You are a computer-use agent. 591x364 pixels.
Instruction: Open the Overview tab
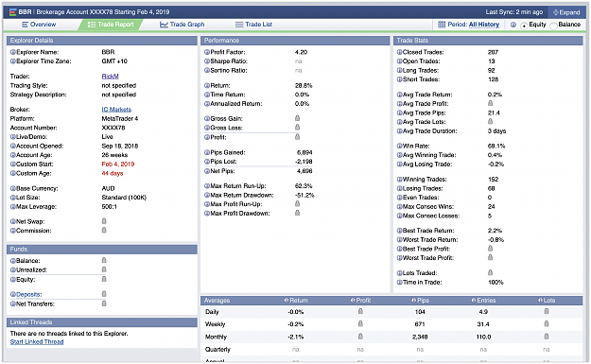pyautogui.click(x=39, y=25)
